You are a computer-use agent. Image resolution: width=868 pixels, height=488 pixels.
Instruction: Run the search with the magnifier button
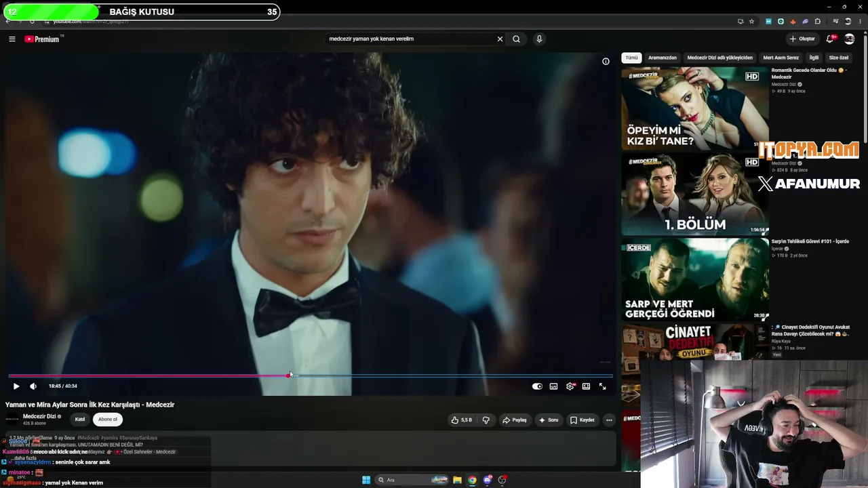pyautogui.click(x=516, y=39)
